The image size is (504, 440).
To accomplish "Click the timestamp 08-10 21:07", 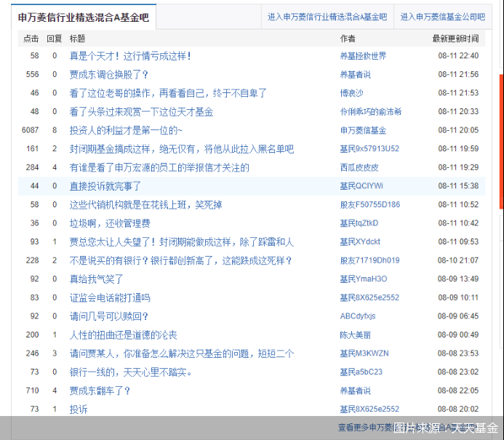I will tap(458, 260).
